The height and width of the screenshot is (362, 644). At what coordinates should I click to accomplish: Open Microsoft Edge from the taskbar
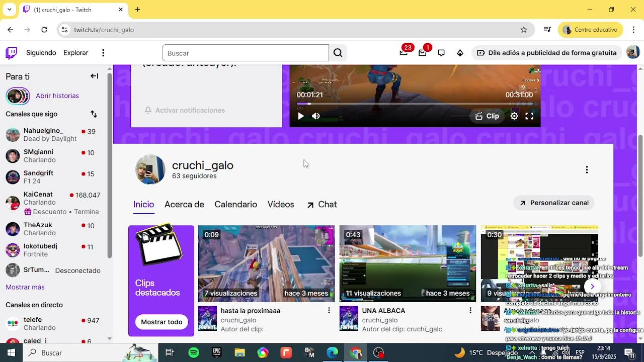click(333, 353)
